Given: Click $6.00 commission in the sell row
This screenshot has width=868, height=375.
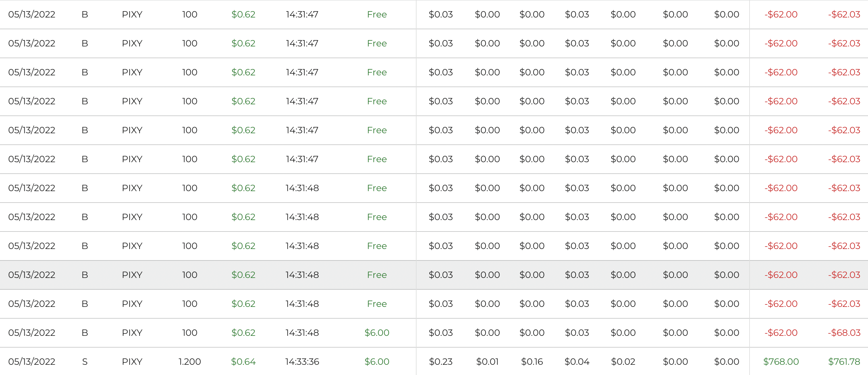Looking at the screenshot, I should (377, 361).
